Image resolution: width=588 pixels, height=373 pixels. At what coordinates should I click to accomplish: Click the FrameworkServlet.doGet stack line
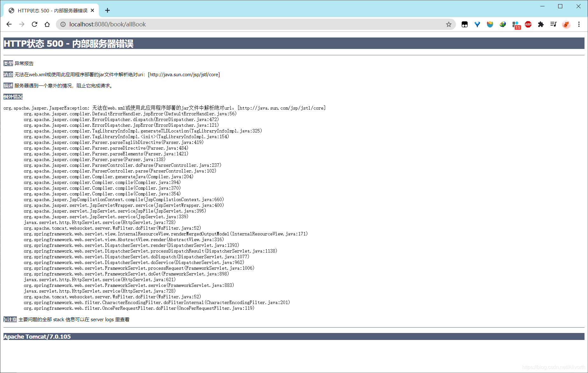point(126,274)
